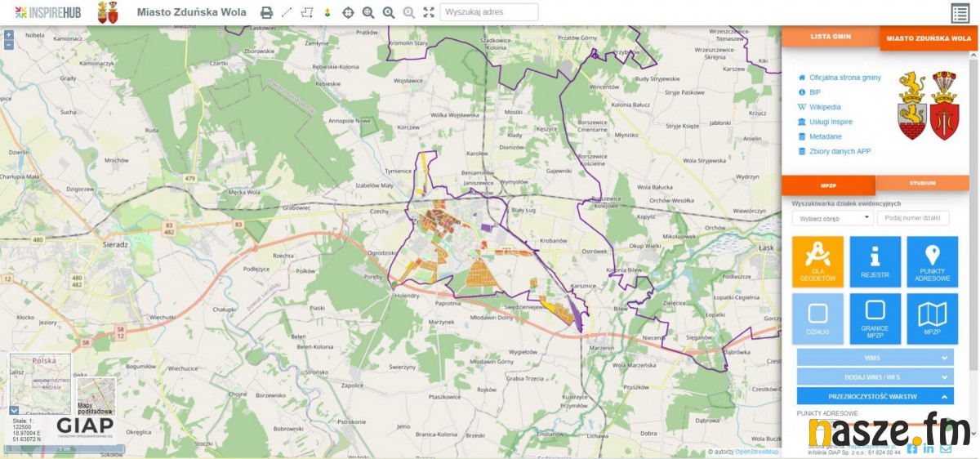980x459 pixels.
Task: Open the side panel list icon
Action: [960, 13]
